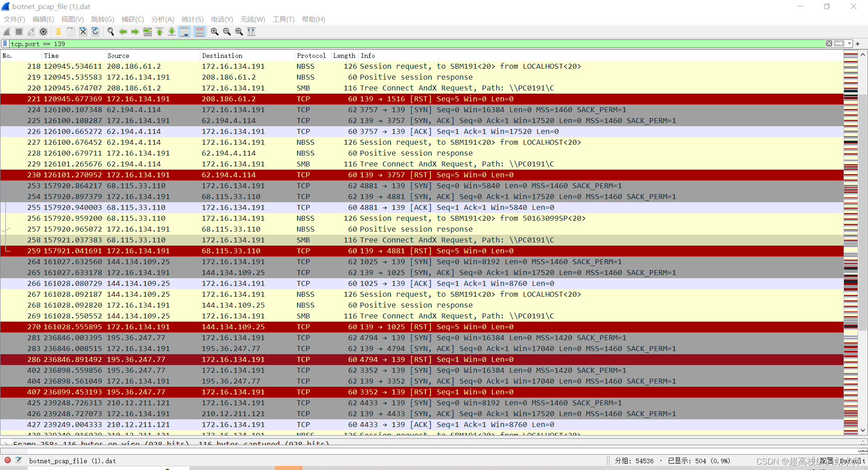Sort by the Info column header
Viewport: 868px width, 470px height.
601,56
